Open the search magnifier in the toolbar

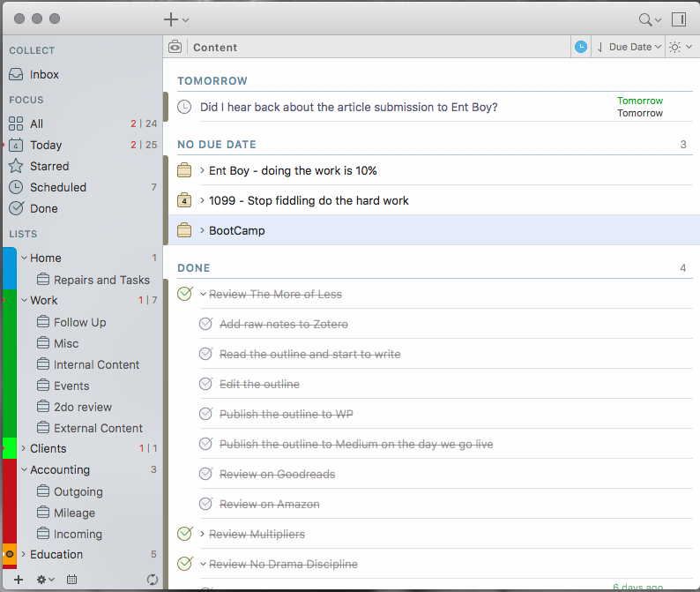646,19
